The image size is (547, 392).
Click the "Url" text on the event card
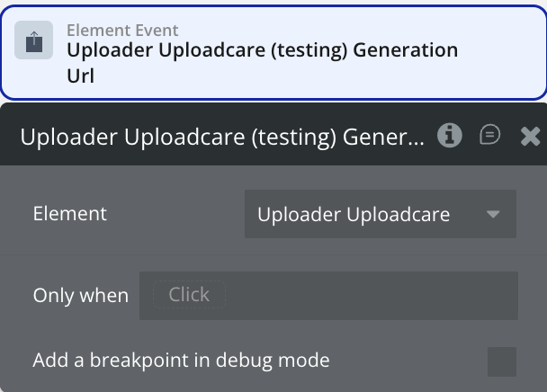(x=81, y=76)
